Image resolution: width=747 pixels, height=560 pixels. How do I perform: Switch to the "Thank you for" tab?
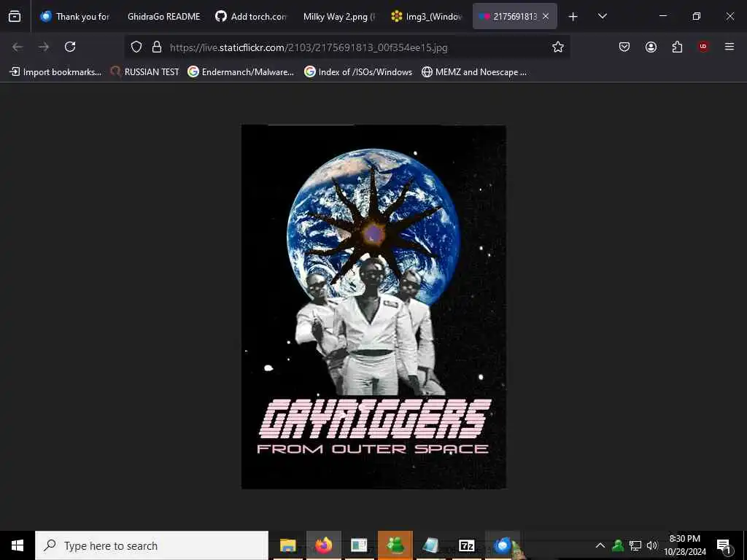(75, 16)
